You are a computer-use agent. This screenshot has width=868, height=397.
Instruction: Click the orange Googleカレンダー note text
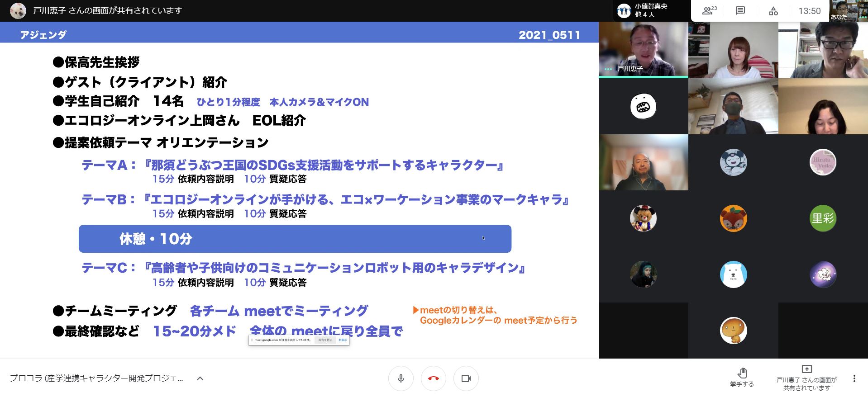click(x=495, y=315)
